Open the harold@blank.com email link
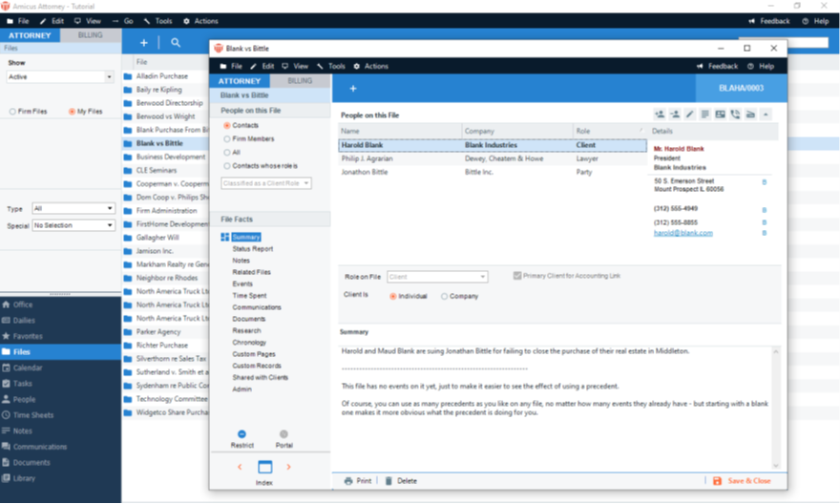 [x=683, y=233]
